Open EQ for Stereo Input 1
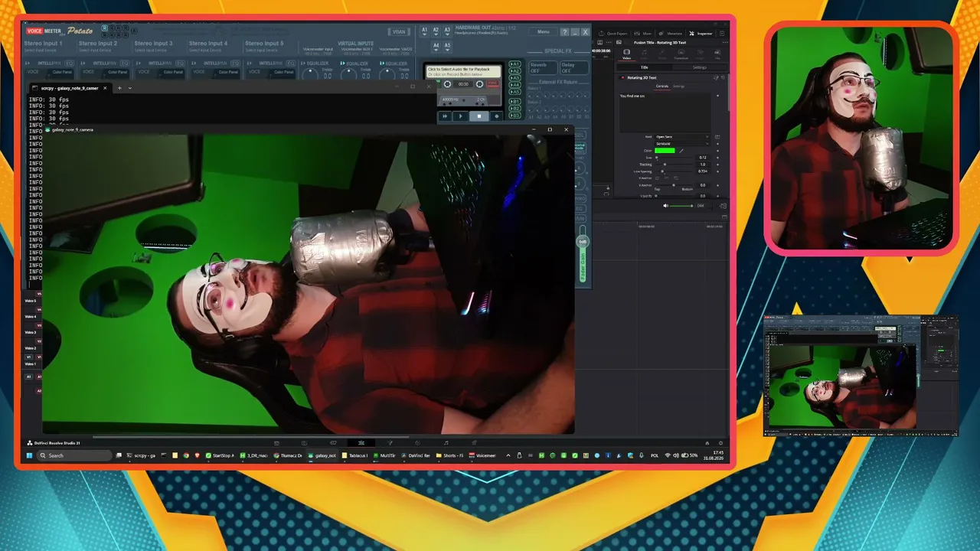980x551 pixels. tap(70, 63)
